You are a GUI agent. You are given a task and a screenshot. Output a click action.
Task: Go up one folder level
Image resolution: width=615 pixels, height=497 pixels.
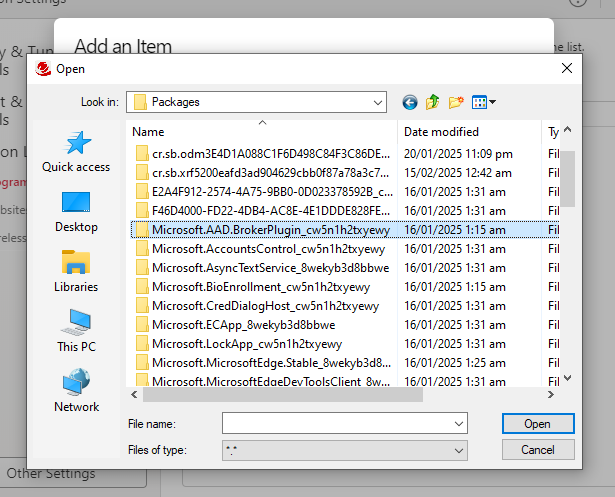(x=433, y=102)
